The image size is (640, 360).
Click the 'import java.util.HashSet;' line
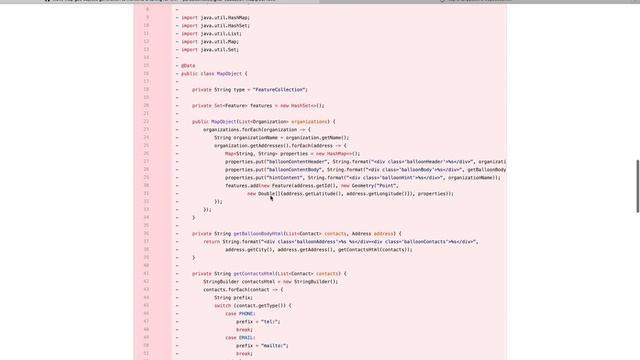[x=215, y=26]
